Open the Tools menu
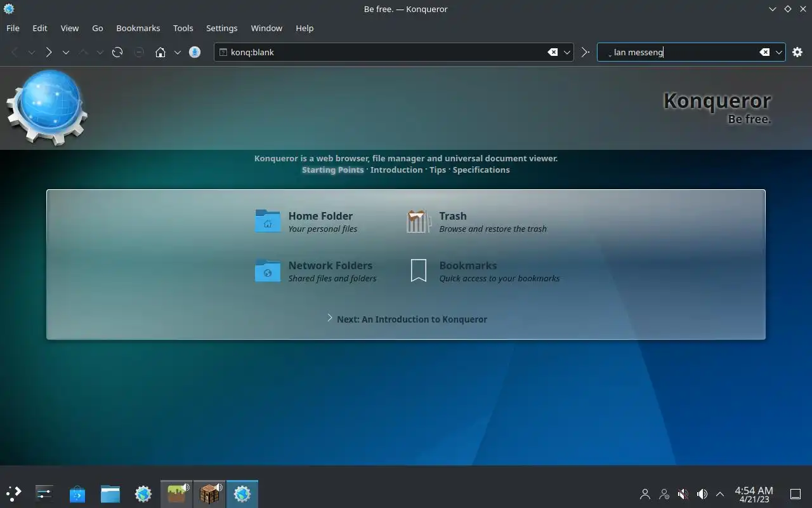Screen dimensions: 812x508 tap(183, 28)
